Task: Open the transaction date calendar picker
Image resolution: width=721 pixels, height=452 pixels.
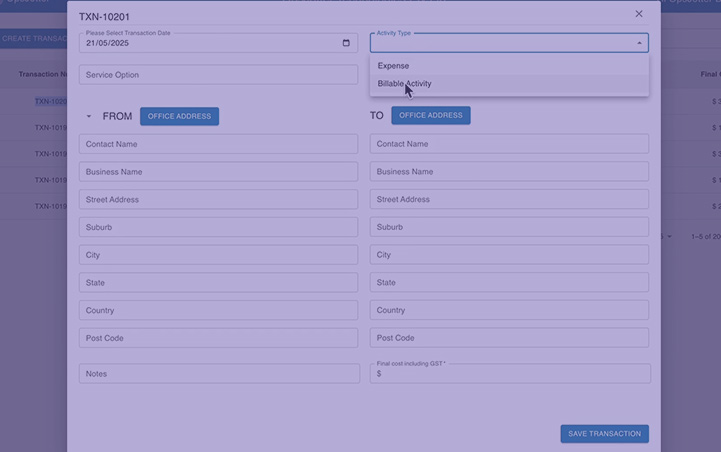Action: tap(346, 43)
